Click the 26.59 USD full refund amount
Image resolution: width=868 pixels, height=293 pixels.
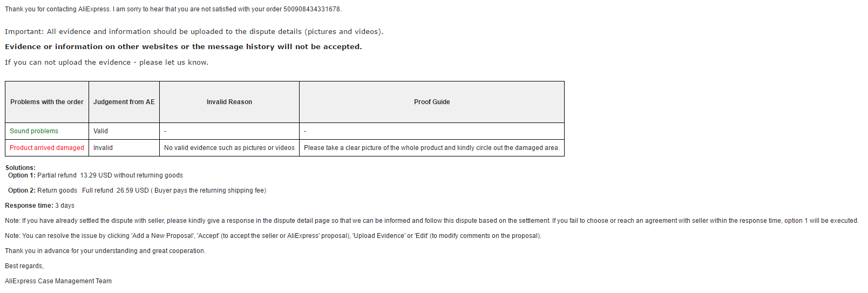click(133, 190)
